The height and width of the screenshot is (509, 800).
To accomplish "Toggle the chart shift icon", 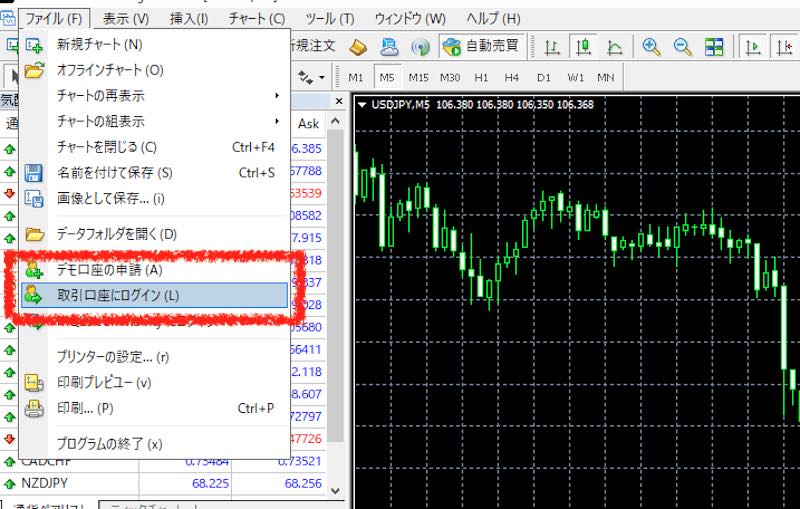I will pyautogui.click(x=785, y=47).
